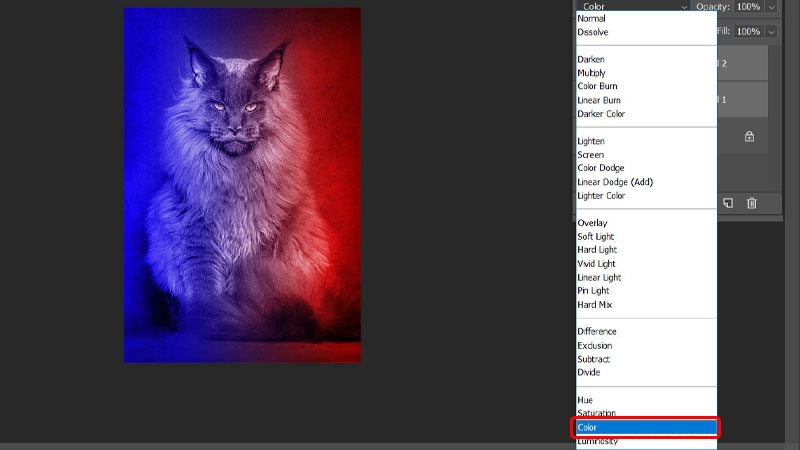Open the blend mode dropdown showing Color
This screenshot has width=800, height=450.
(634, 6)
